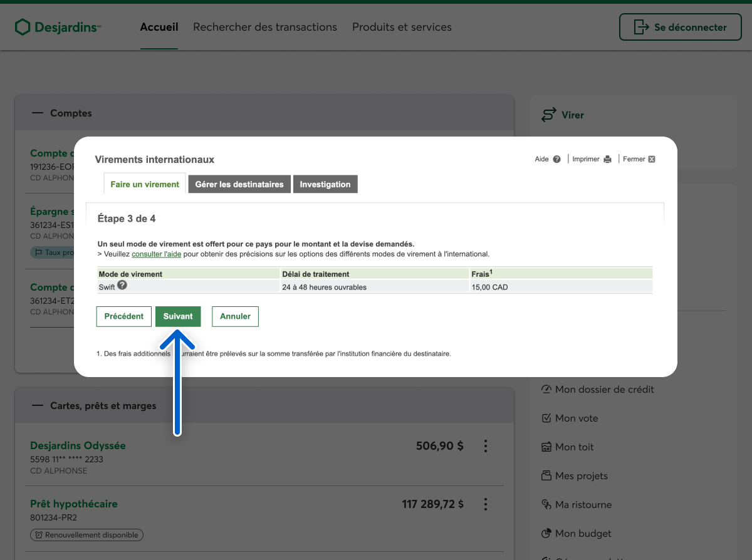Click the Desjardins logo
The image size is (752, 560).
point(58,27)
